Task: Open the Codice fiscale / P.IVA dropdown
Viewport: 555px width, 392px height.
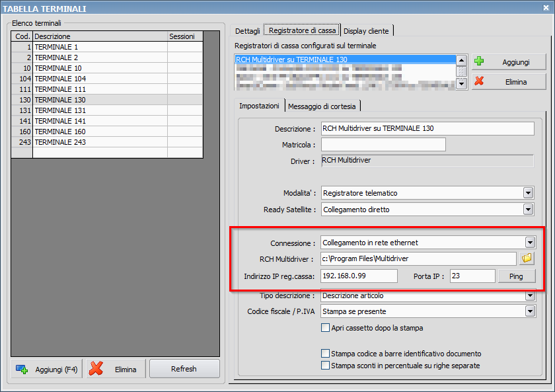Action: (x=530, y=311)
